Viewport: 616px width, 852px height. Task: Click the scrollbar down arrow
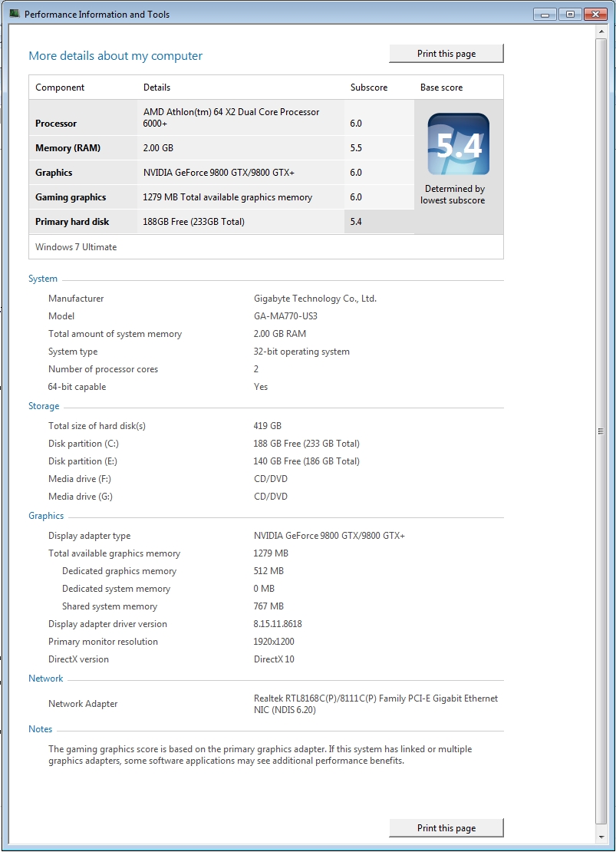click(601, 837)
